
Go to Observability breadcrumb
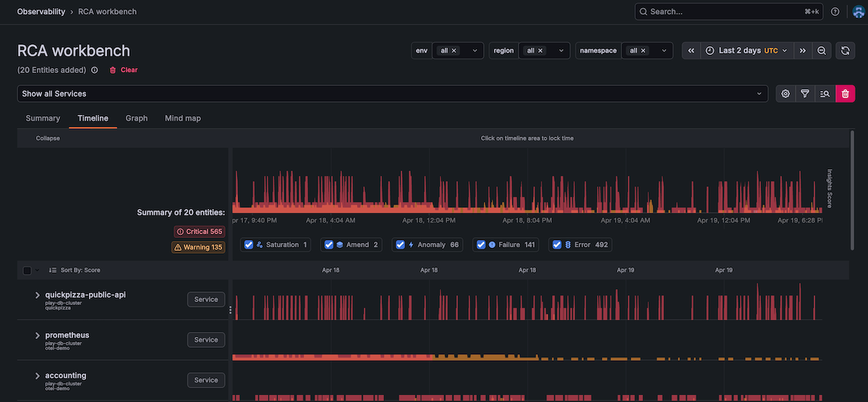41,12
